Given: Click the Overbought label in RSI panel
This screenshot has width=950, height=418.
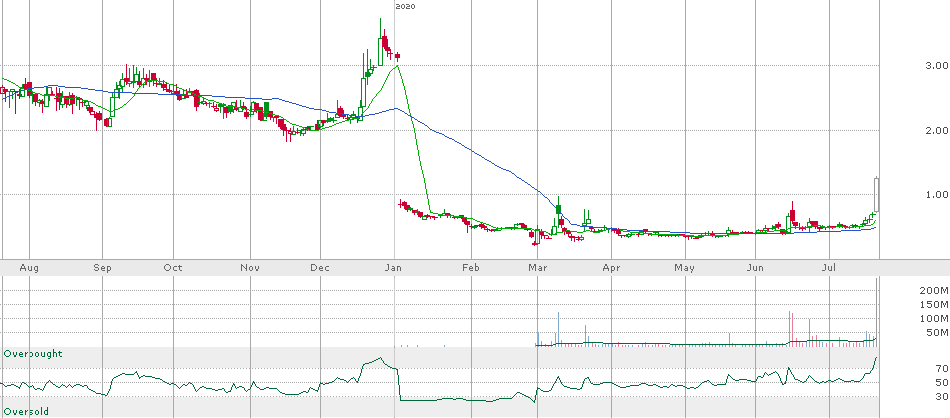Looking at the screenshot, I should click(33, 353).
